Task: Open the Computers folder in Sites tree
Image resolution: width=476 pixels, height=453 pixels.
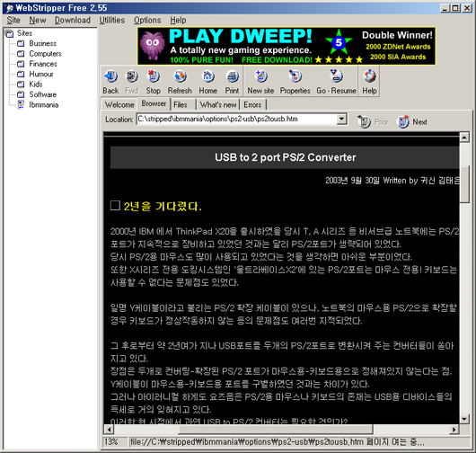Action: click(40, 54)
